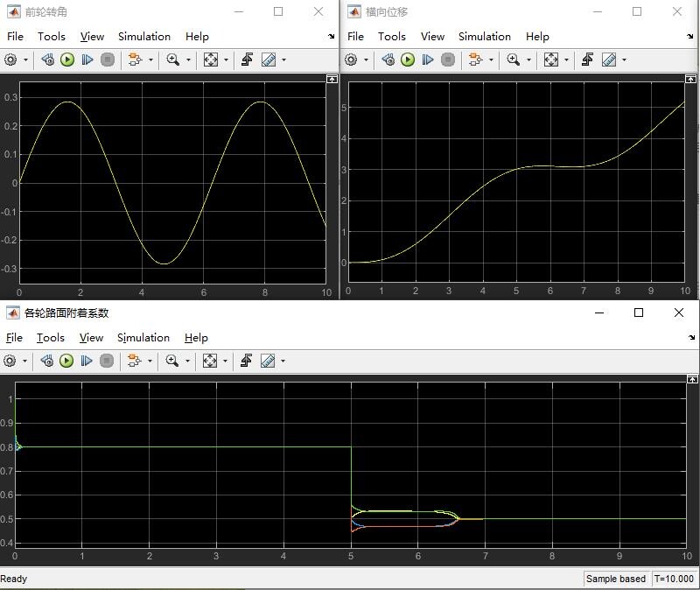Dock 前轮转角 scope using corner arrow
The width and height of the screenshot is (700, 590).
coord(332,36)
